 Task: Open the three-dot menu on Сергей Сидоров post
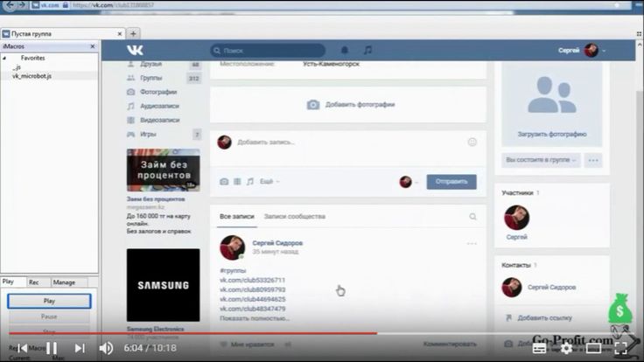472,243
